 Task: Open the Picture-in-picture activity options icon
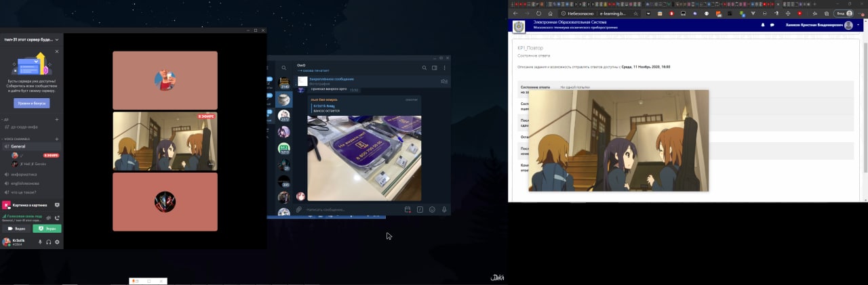[57, 205]
